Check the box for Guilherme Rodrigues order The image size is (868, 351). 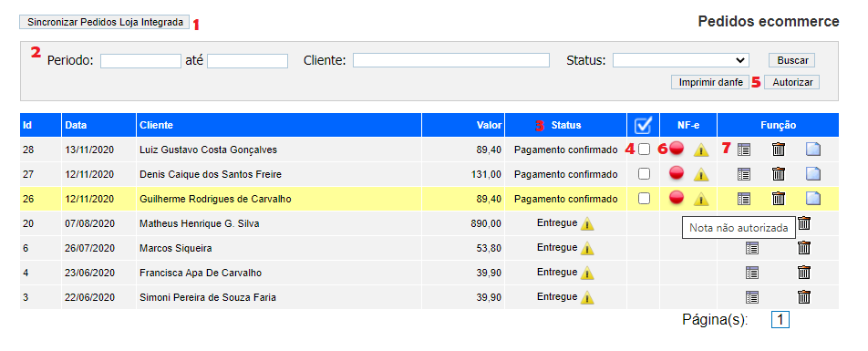tap(644, 198)
